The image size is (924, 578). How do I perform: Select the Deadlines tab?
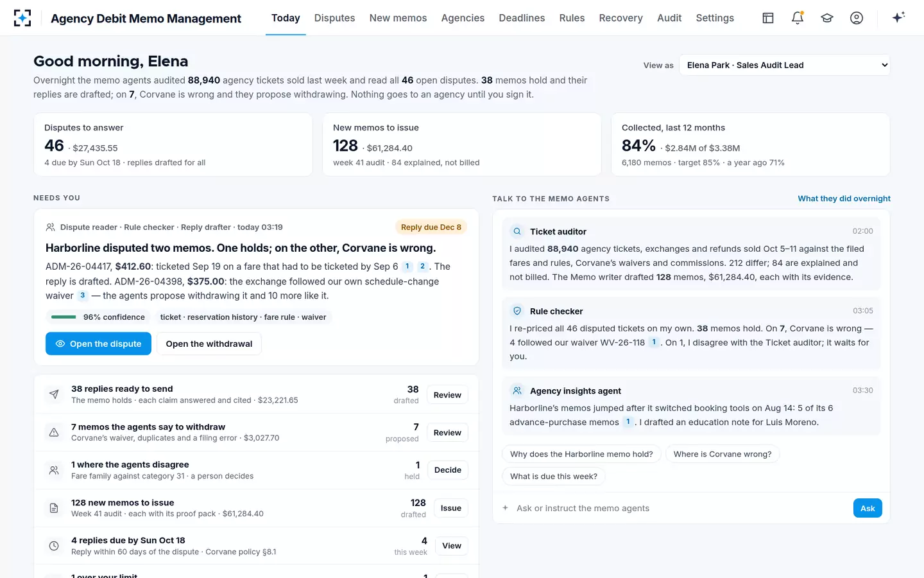click(522, 18)
